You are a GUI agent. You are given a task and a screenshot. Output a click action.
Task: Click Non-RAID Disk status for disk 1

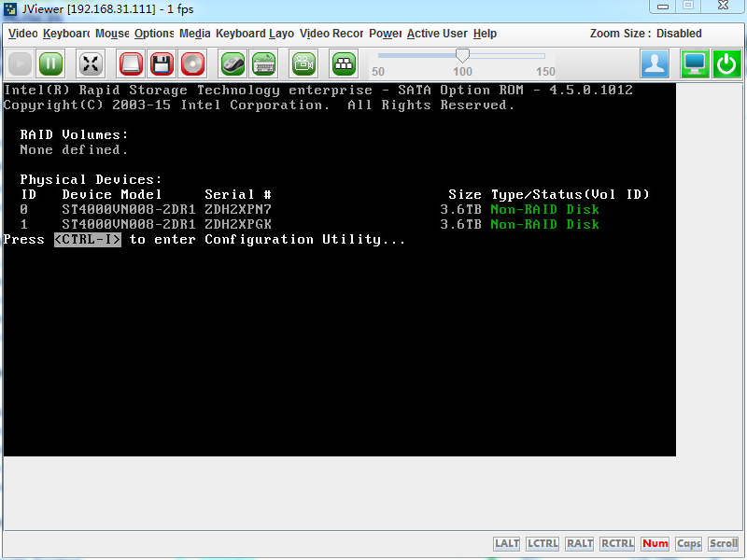click(545, 224)
